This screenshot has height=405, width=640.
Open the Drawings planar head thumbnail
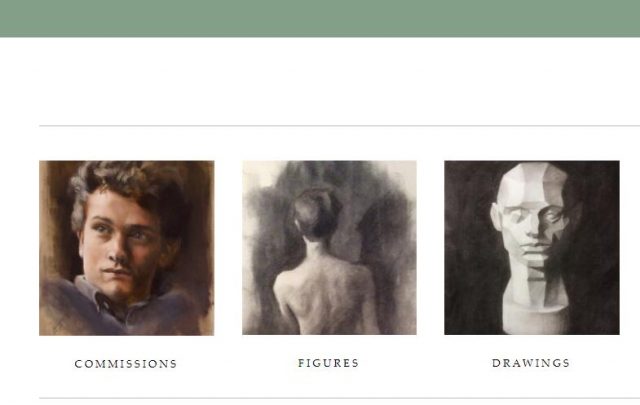pyautogui.click(x=532, y=248)
